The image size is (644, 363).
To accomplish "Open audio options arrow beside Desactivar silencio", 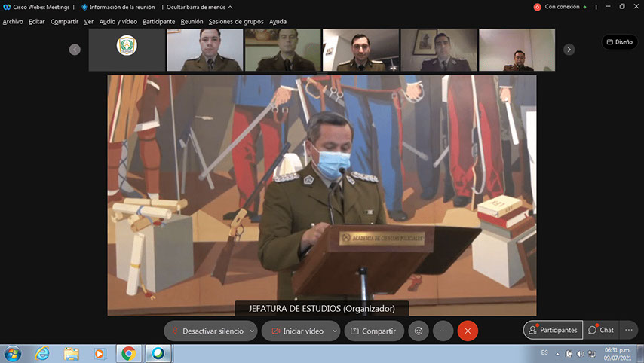I will point(252,331).
